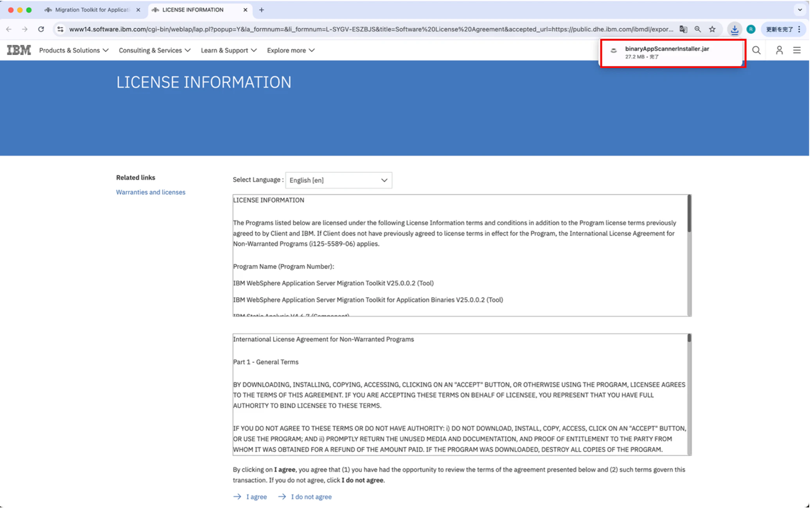Click the browser back arrow
812x509 pixels.
9,29
